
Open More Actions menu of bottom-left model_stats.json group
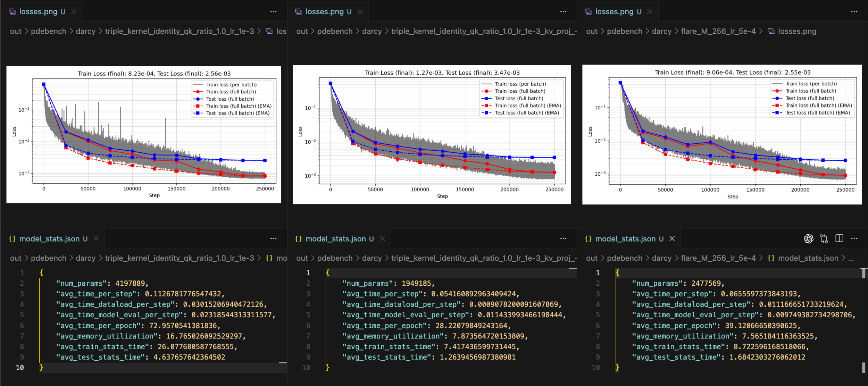[273, 238]
